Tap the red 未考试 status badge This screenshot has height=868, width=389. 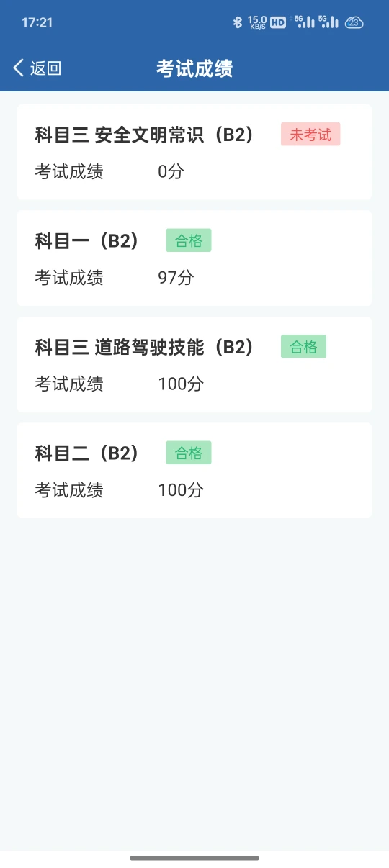click(310, 135)
